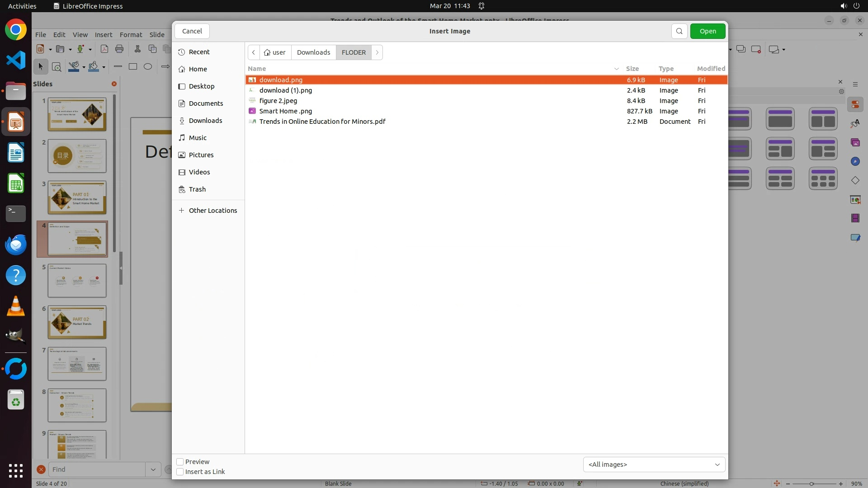Open the All images file type dropdown
This screenshot has width=868, height=488.
point(654,465)
